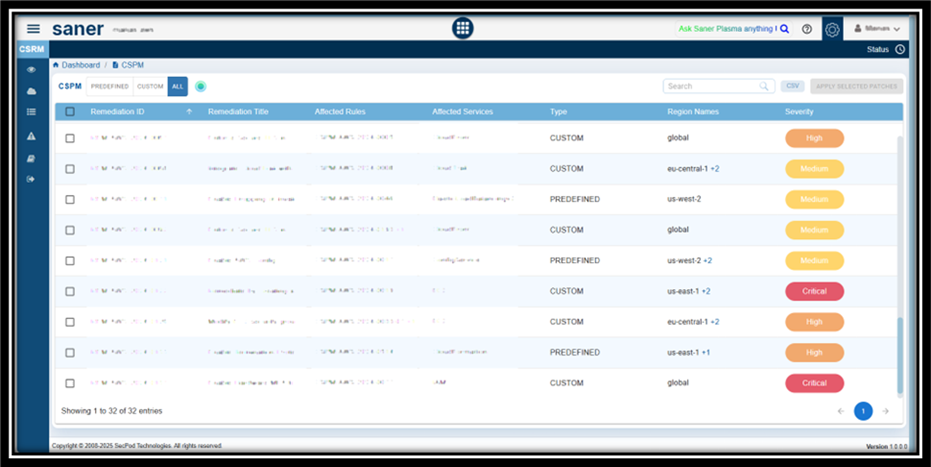Screen dimensions: 931x467
Task: Open the hamburger menu beside saner logo
Action: pos(33,28)
